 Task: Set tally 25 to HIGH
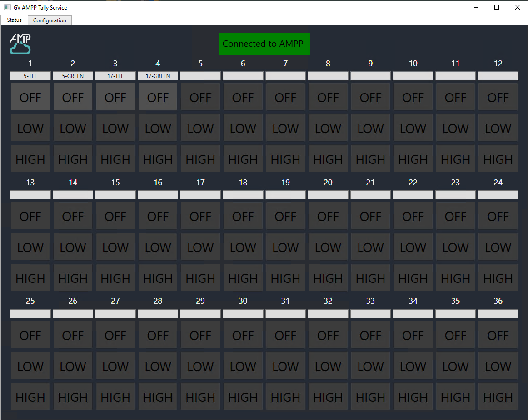point(30,396)
